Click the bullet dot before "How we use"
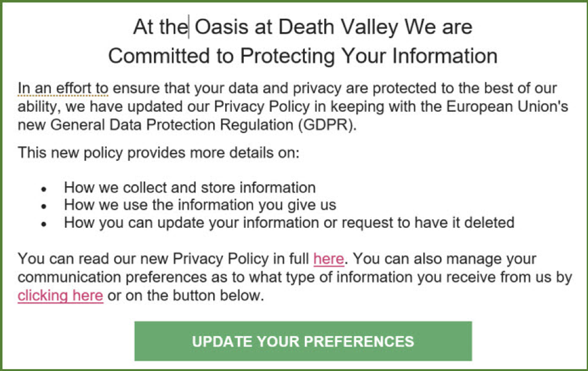 click(x=43, y=206)
